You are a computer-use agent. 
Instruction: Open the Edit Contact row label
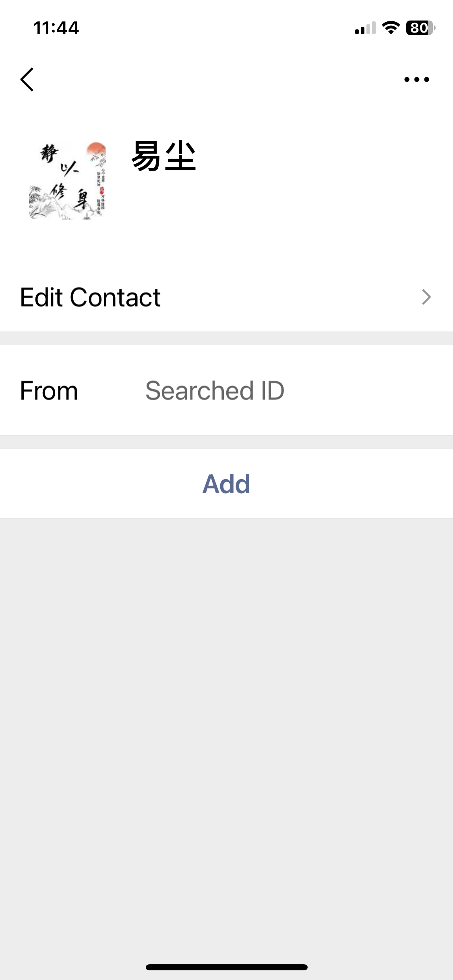click(x=91, y=297)
